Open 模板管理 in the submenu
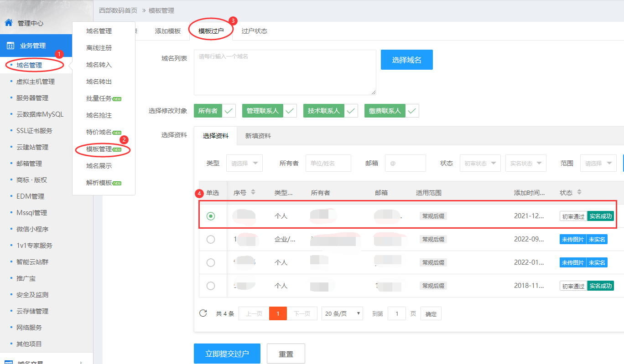 [x=103, y=149]
